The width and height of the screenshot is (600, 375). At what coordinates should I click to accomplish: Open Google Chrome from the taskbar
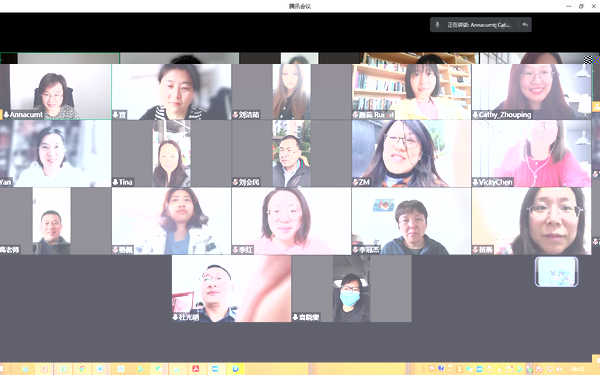tap(82, 369)
